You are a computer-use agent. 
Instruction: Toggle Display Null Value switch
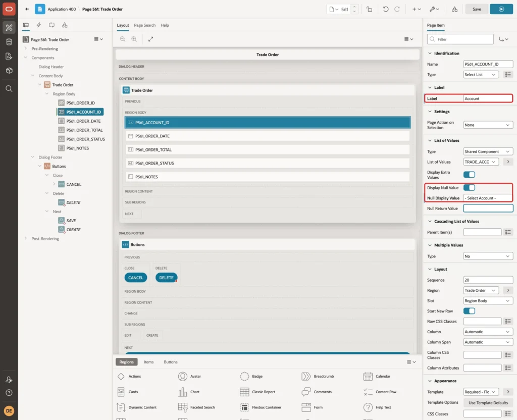click(x=469, y=188)
